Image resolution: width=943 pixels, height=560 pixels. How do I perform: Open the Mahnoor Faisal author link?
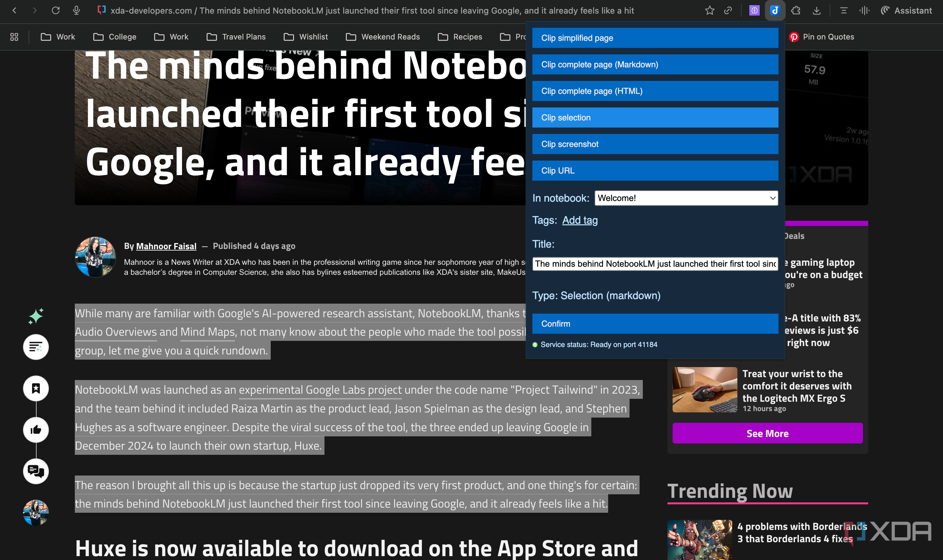click(x=166, y=246)
